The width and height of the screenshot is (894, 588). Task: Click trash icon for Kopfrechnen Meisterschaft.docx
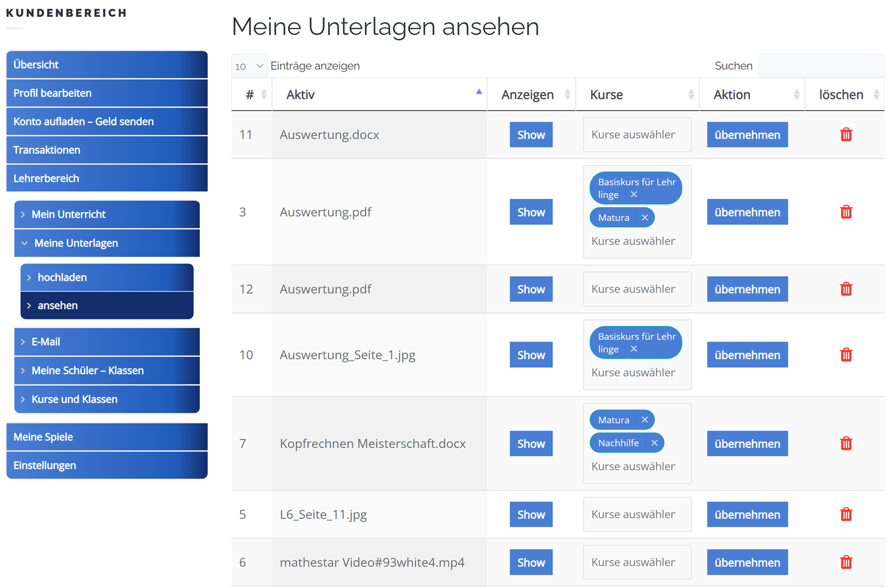click(846, 443)
